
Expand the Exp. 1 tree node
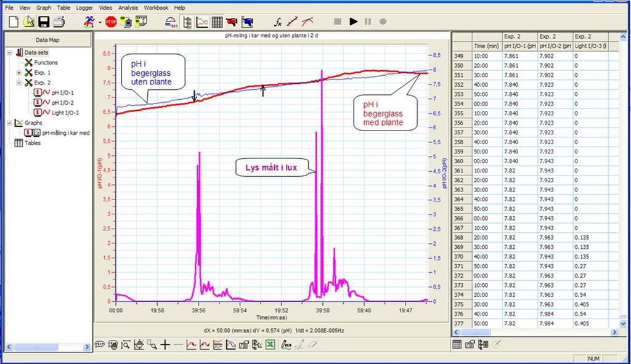(19, 73)
